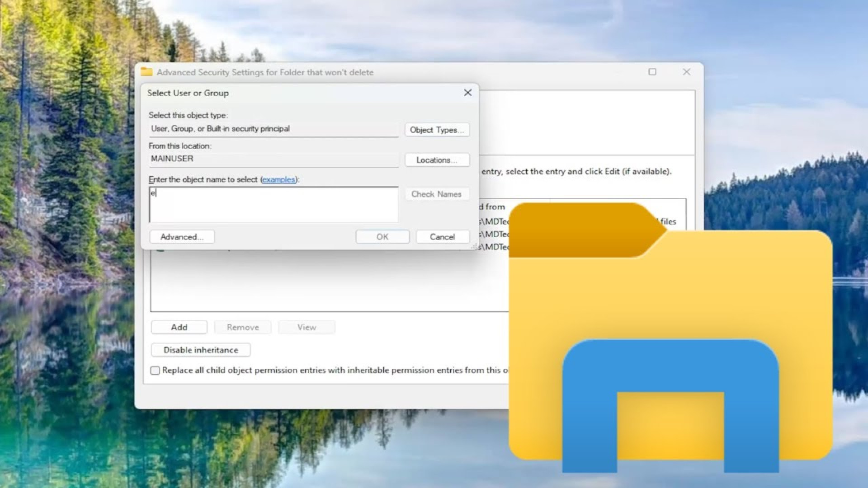Open Object Types dialog

(437, 130)
